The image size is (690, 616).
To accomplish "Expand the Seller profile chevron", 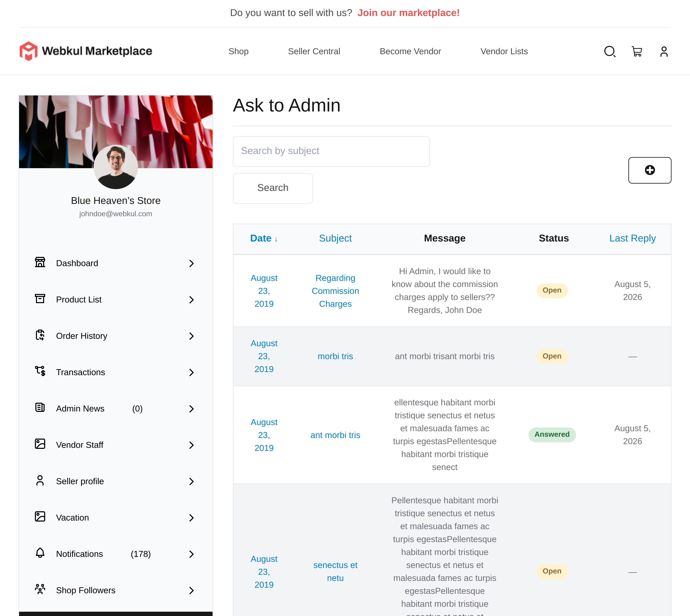I will coord(191,482).
